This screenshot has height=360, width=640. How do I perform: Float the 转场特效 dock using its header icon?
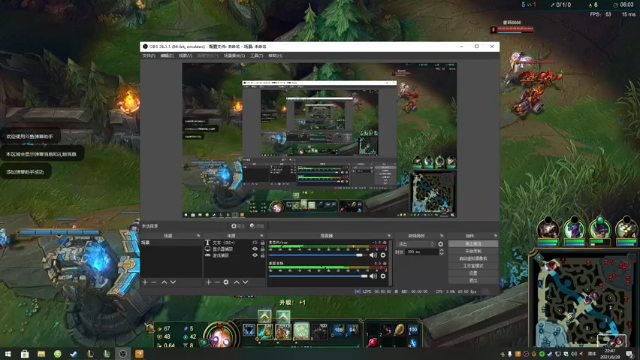tap(442, 236)
